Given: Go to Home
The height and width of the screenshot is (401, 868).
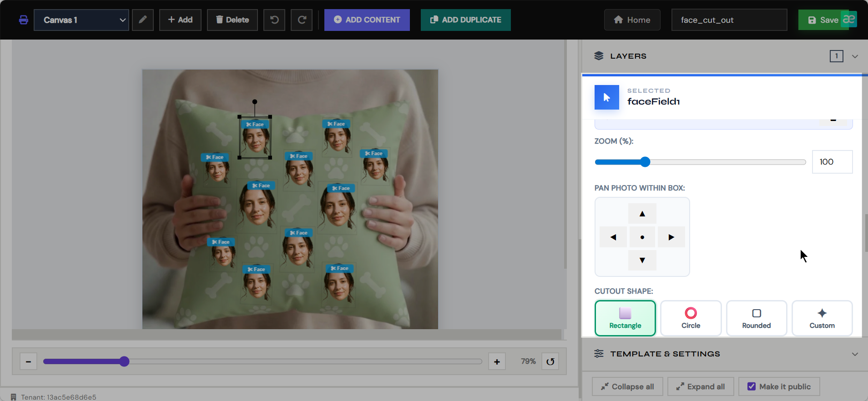Looking at the screenshot, I should (632, 20).
